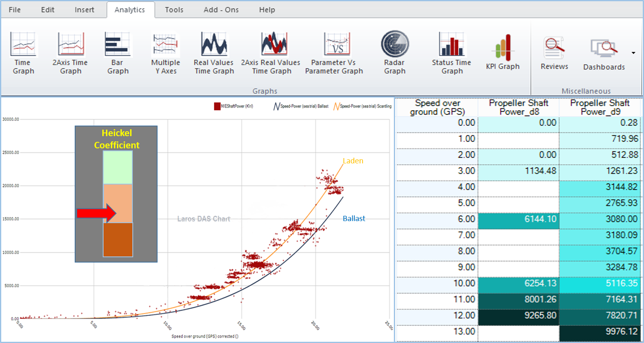
Task: Open the Time Graph tool
Action: click(23, 53)
